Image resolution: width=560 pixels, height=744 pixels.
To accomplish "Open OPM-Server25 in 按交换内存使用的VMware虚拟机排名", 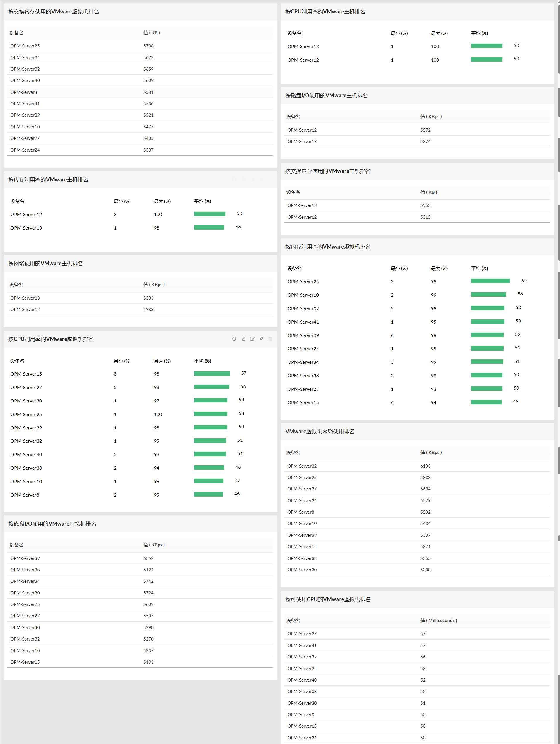I will pos(25,46).
